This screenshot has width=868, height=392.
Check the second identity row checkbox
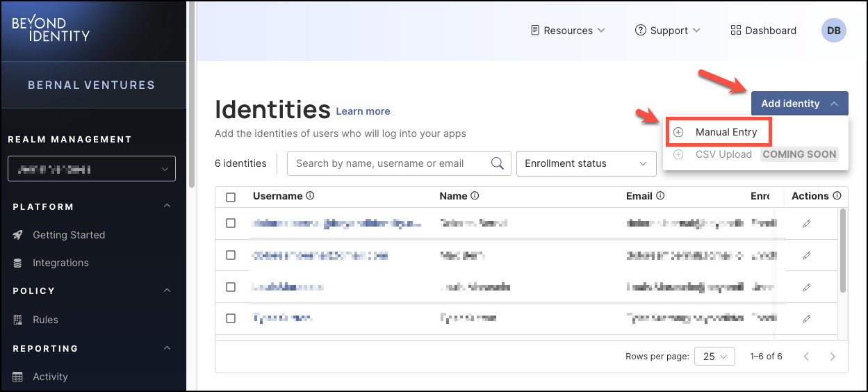tap(231, 255)
